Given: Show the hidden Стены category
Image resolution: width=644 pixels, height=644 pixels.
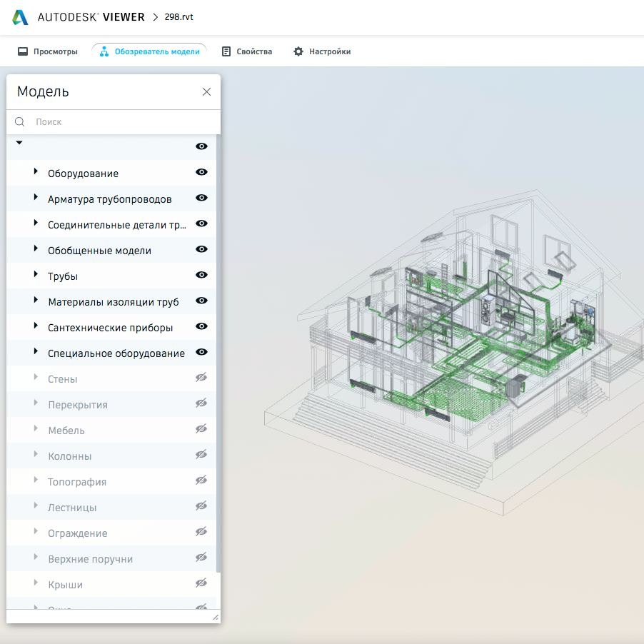Looking at the screenshot, I should pos(201,378).
